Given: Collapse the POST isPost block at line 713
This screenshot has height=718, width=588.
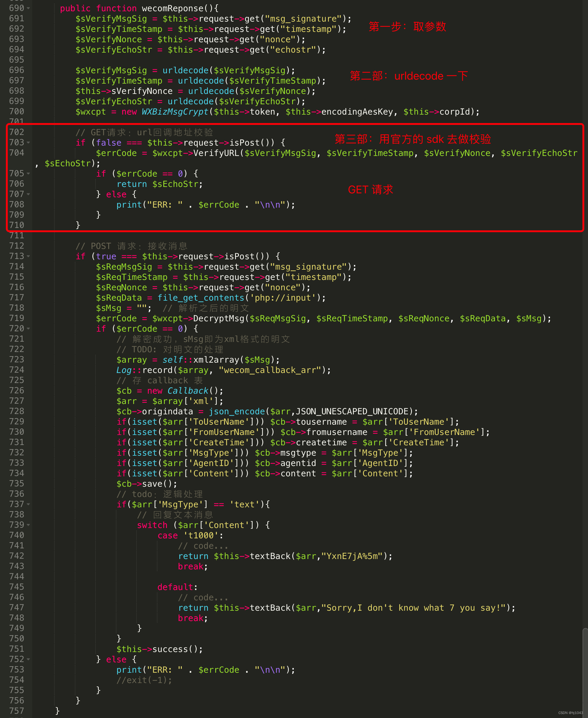Looking at the screenshot, I should tap(29, 256).
